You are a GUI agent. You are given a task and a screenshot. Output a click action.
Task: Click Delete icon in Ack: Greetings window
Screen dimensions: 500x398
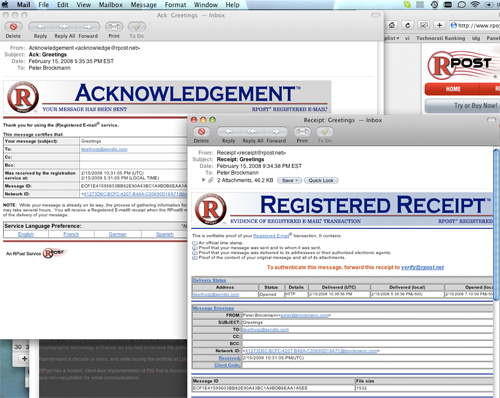(13, 27)
